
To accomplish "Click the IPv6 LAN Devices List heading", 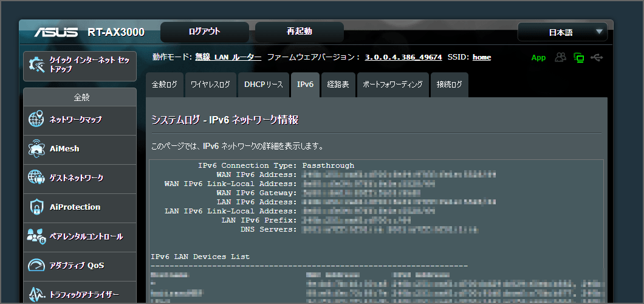I will pos(200,257).
